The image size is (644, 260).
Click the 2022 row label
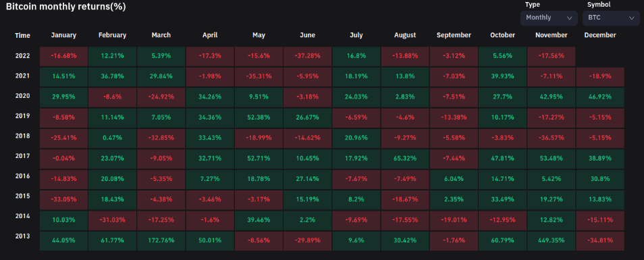(22, 55)
